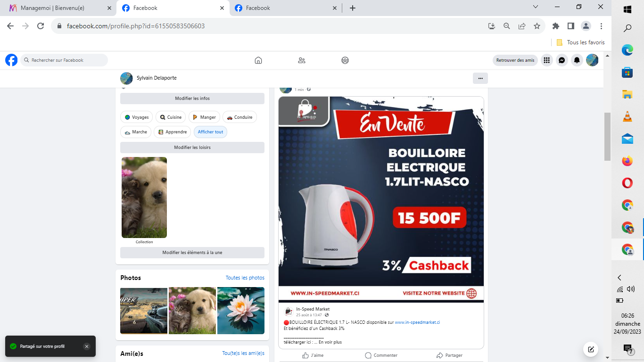Open the new message compose icon
The width and height of the screenshot is (644, 362).
click(590, 349)
